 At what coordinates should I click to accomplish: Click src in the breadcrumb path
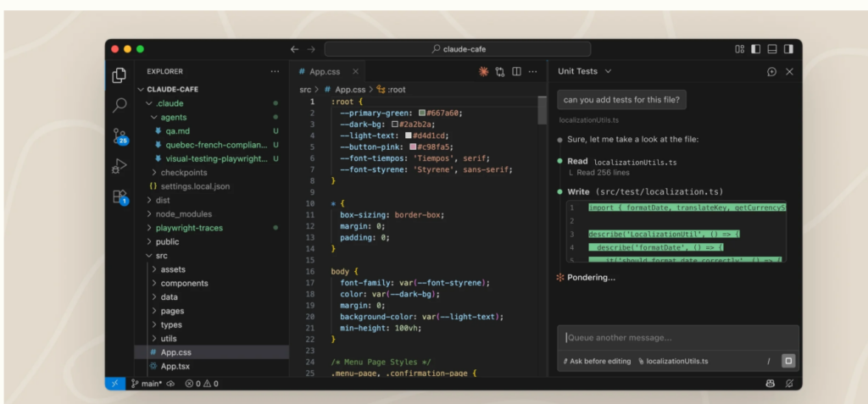pyautogui.click(x=305, y=89)
